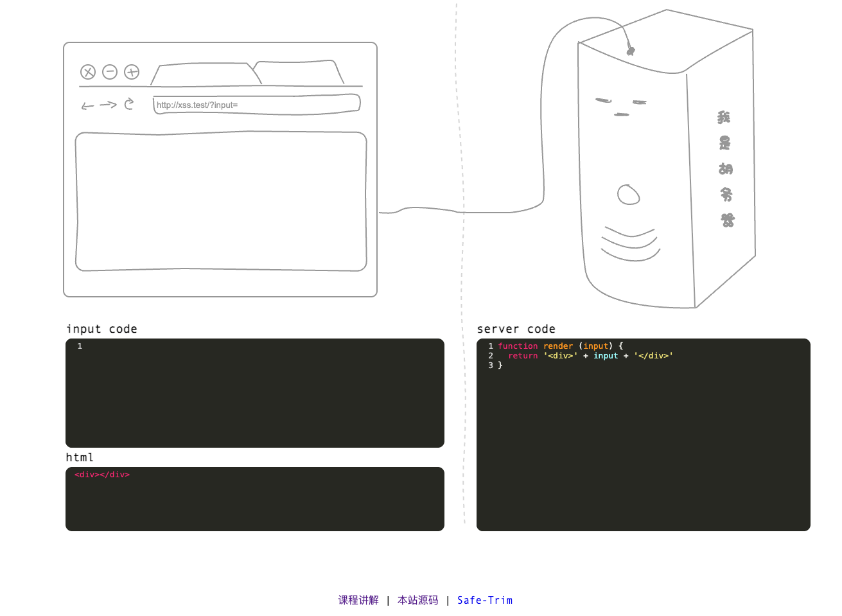Click inside the sketched browser content area
Screen dimensions: 842x616
click(x=221, y=201)
